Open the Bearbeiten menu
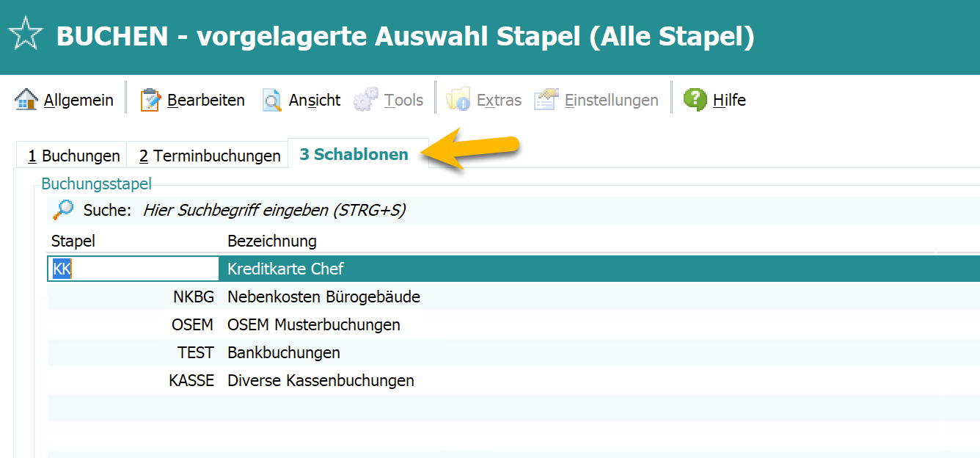This screenshot has width=980, height=458. point(206,101)
